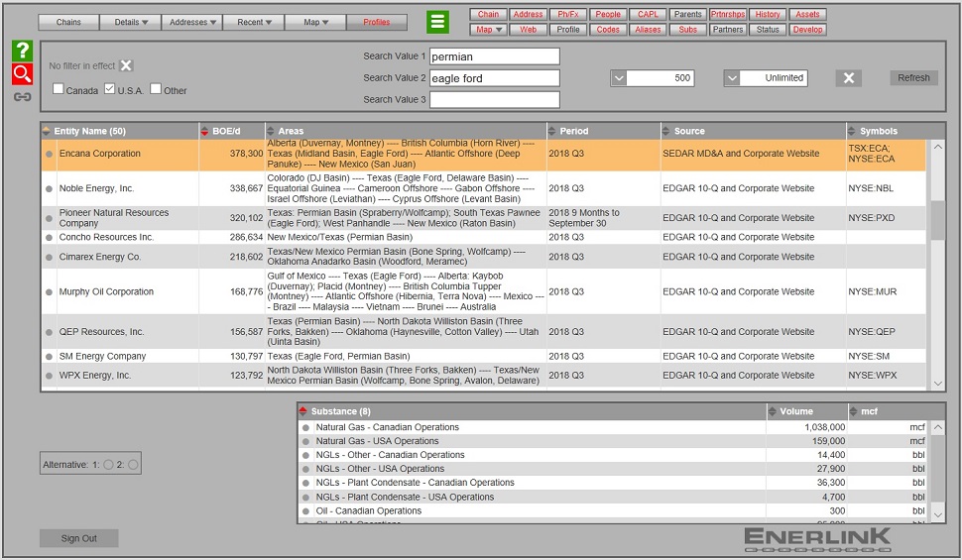Clear the filter with the X icon
The width and height of the screenshot is (962, 560).
126,65
